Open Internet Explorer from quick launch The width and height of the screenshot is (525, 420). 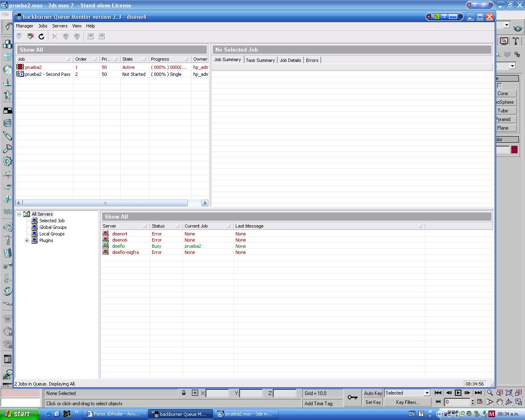(48, 414)
